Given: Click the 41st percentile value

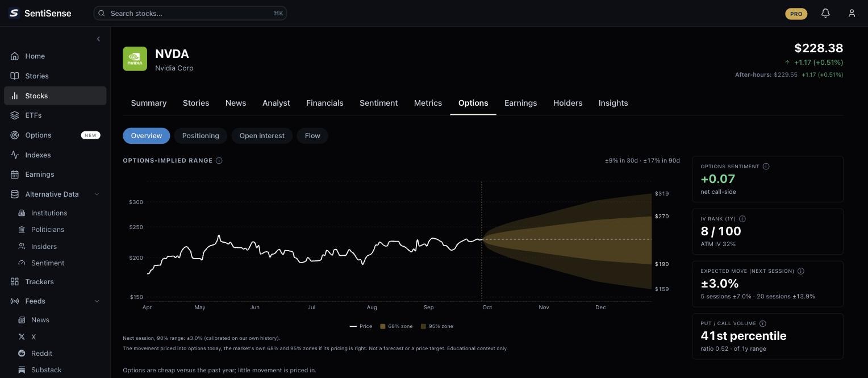Looking at the screenshot, I should (744, 336).
